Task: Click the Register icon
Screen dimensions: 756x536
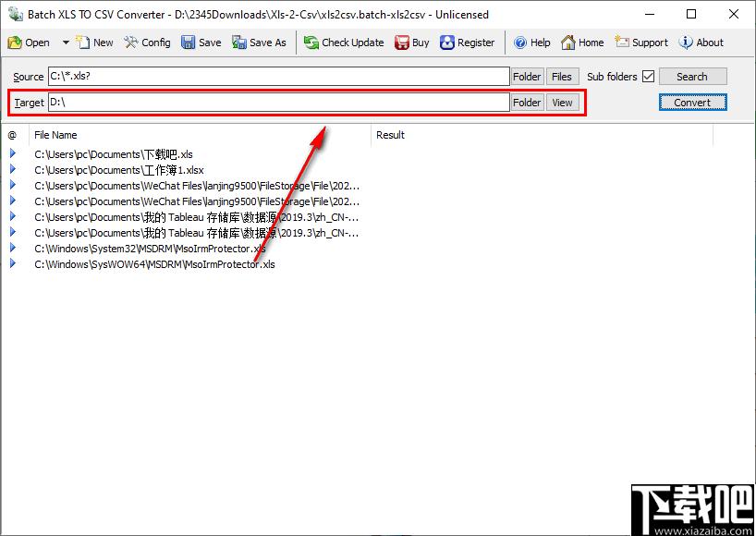Action: [447, 43]
